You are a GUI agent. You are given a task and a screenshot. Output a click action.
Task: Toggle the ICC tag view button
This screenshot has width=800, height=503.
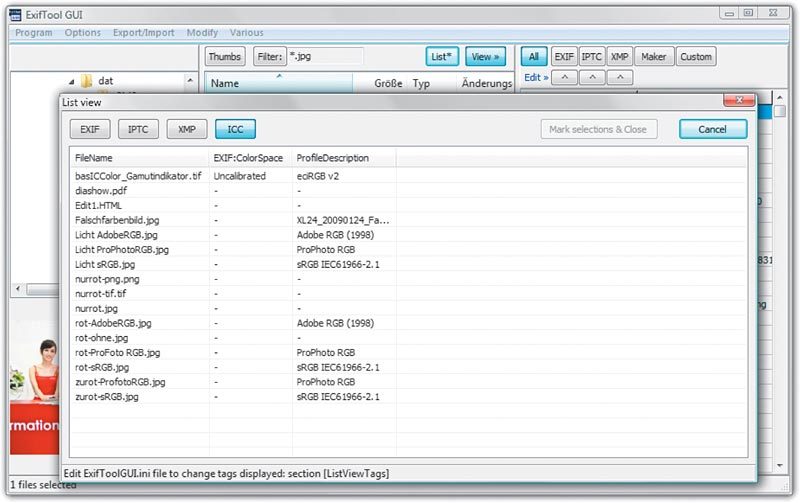[x=235, y=129]
